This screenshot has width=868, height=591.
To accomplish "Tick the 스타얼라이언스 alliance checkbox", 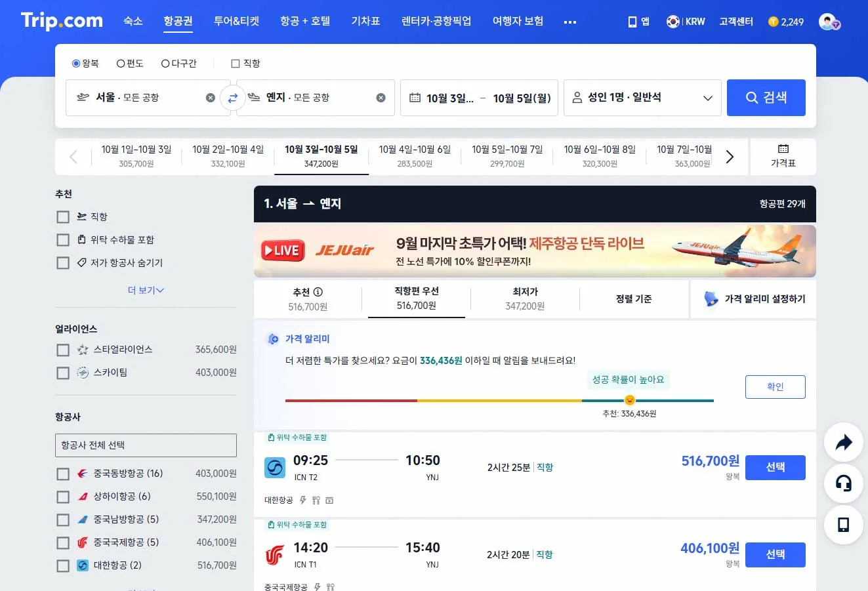I will 63,350.
